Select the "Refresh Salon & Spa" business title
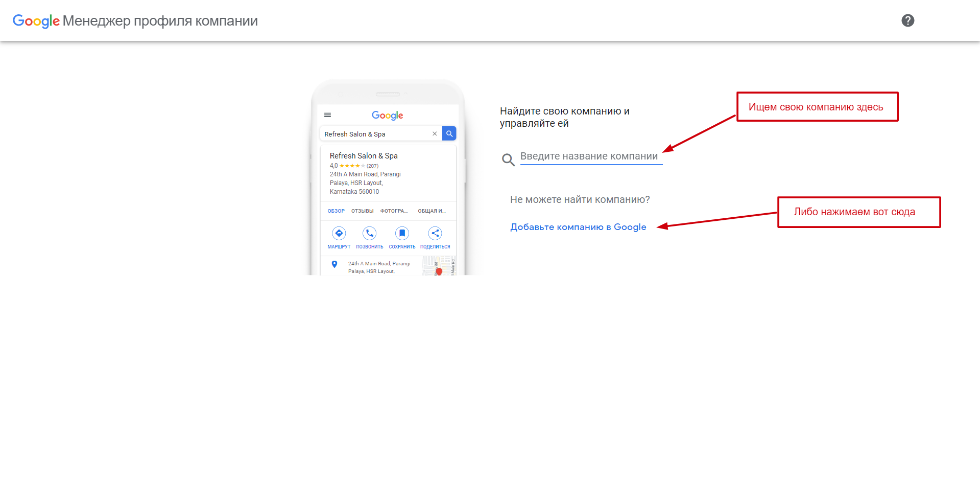 pyautogui.click(x=364, y=156)
